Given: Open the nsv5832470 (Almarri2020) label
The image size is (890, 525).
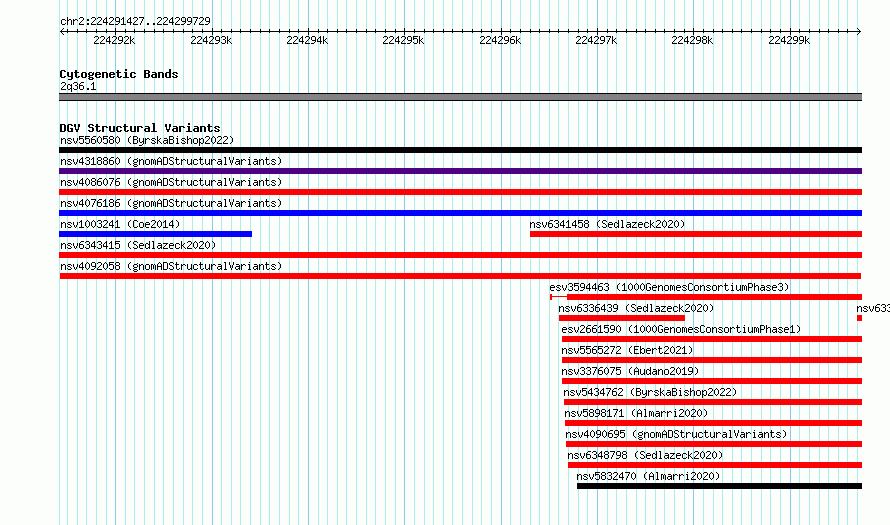Looking at the screenshot, I should (648, 476).
